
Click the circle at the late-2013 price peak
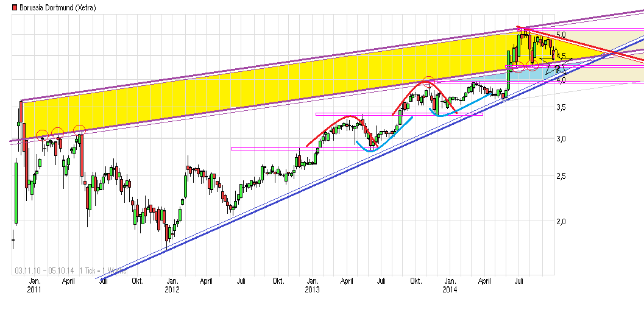pos(429,82)
